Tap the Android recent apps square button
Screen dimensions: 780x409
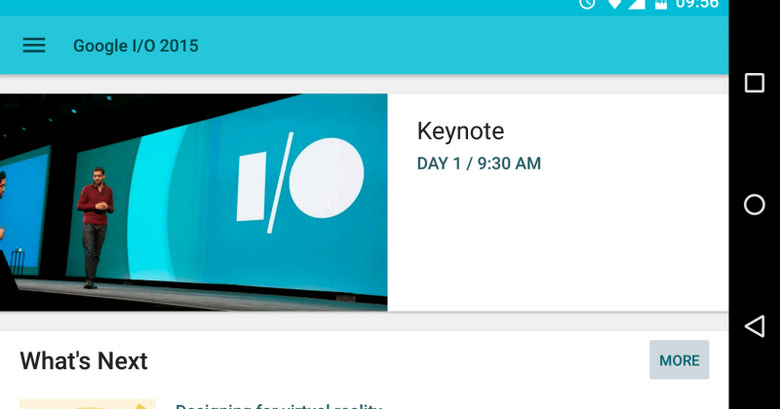(754, 83)
